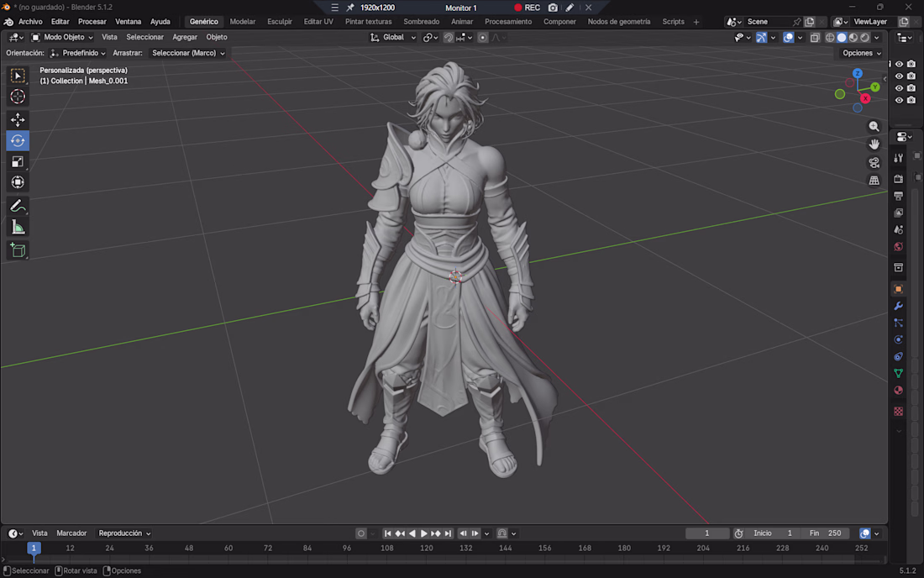Open the Seleccionar (Marco) drag dropdown
Image resolution: width=924 pixels, height=578 pixels.
[188, 53]
